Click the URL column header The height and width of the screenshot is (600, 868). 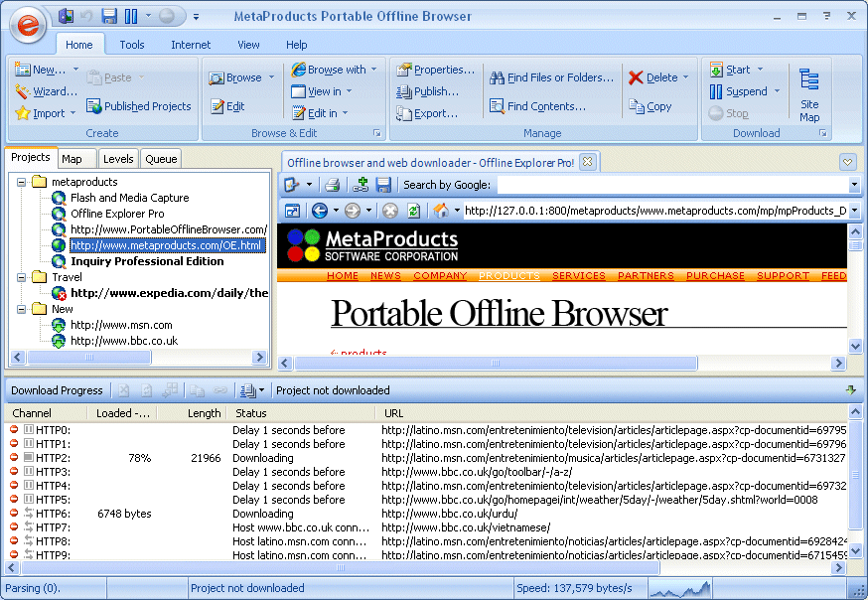[612, 413]
